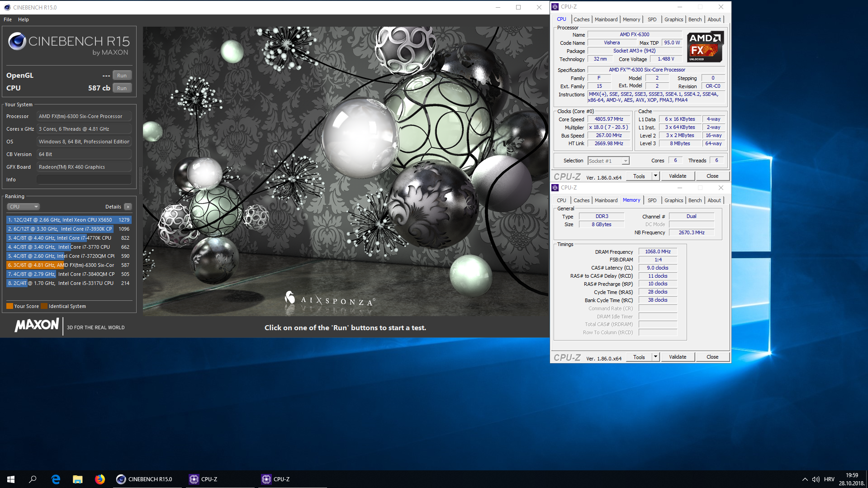The image size is (868, 488).
Task: Click the Core Speed value field
Action: pos(609,119)
